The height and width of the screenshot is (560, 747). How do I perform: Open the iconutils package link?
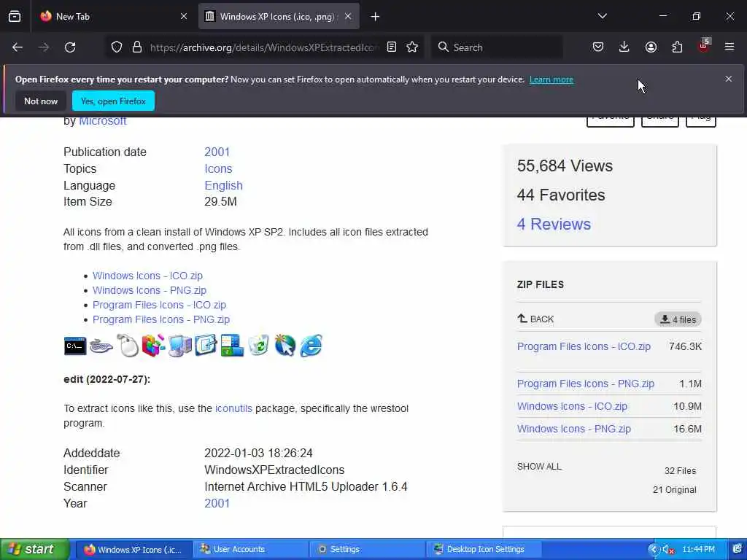233,408
